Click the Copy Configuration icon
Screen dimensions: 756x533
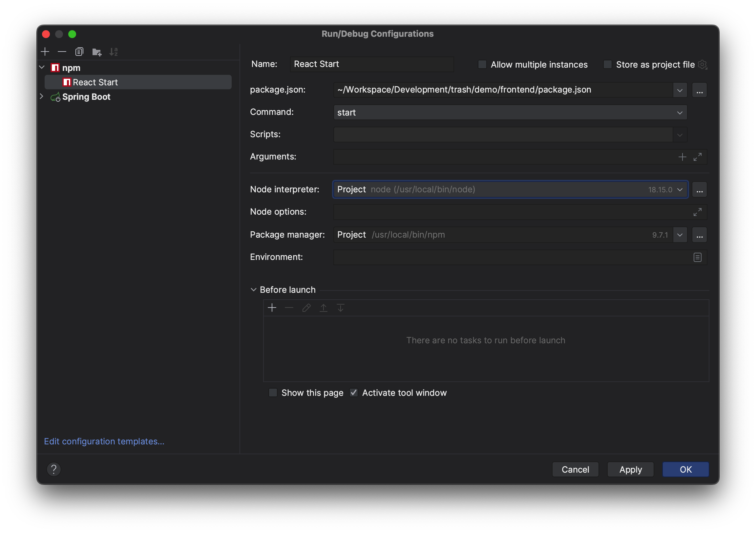pyautogui.click(x=79, y=52)
